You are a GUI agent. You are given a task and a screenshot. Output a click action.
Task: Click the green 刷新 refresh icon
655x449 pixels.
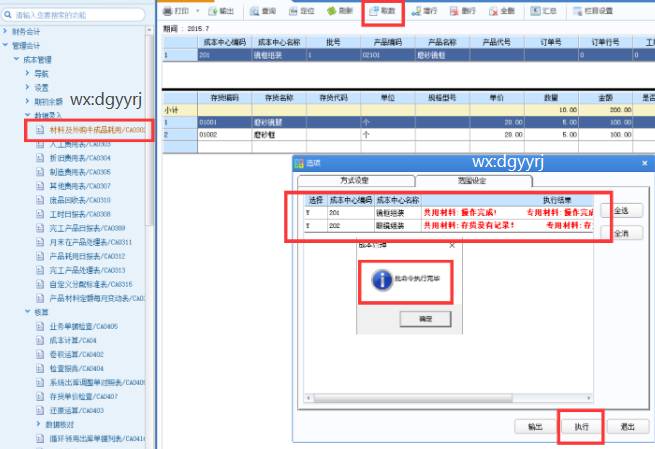click(332, 11)
